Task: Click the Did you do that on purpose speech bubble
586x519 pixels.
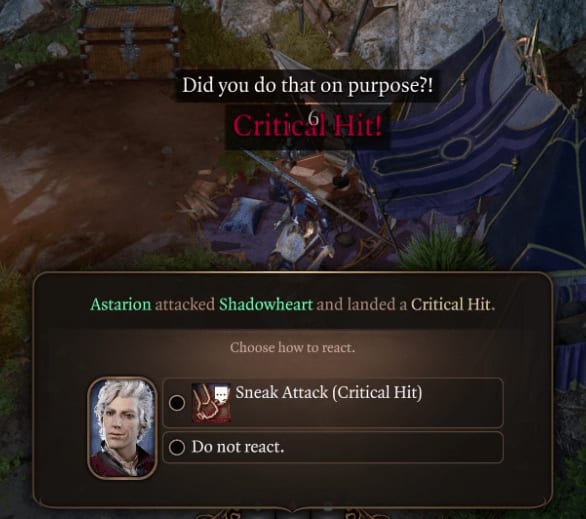Action: tap(307, 86)
